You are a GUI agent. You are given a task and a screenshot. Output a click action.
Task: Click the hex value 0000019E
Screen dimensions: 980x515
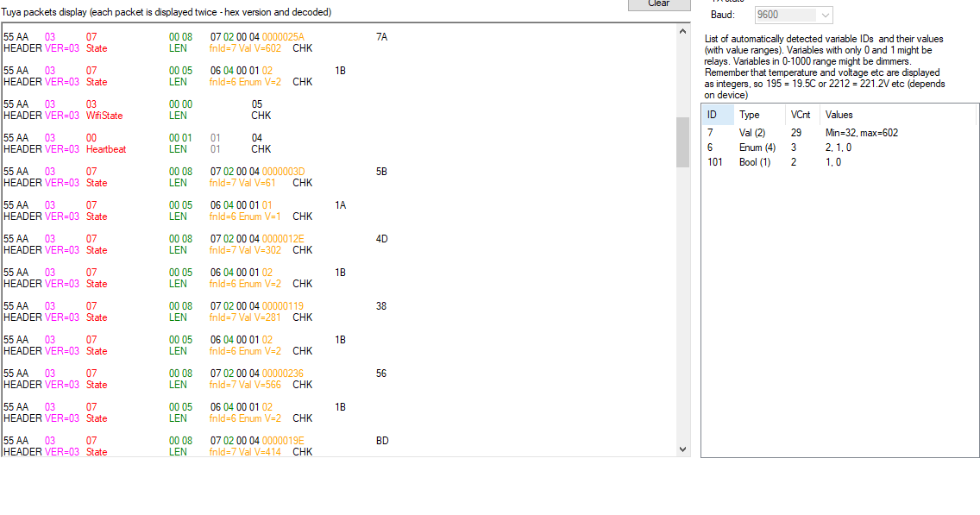click(x=283, y=442)
